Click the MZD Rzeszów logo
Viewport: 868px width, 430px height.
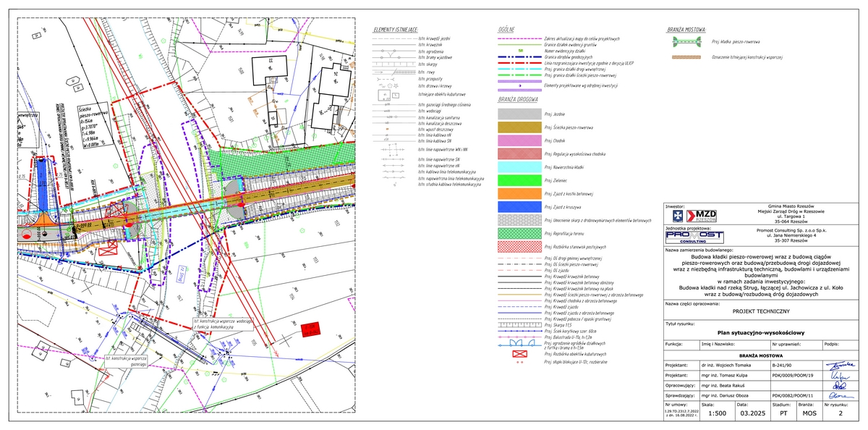click(x=702, y=216)
